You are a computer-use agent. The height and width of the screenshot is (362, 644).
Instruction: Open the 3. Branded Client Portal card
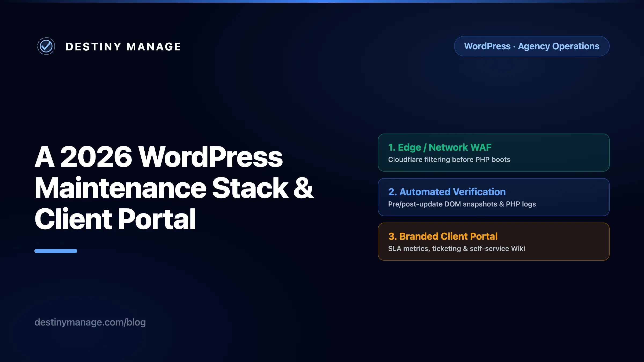[x=493, y=242]
